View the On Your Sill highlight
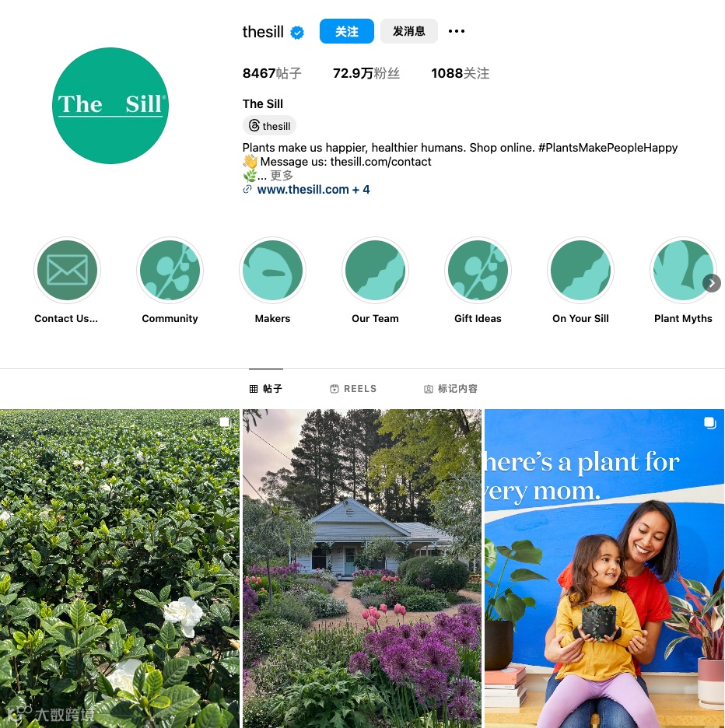This screenshot has height=728, width=725. coord(580,270)
